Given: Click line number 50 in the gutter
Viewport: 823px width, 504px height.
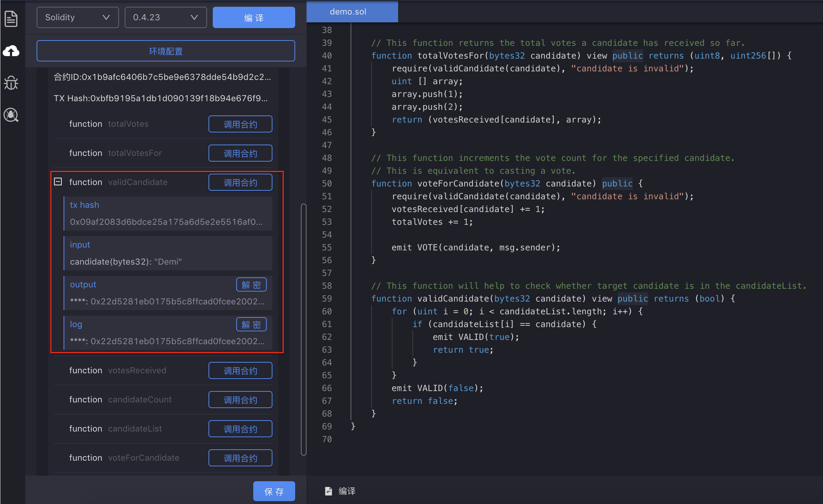Looking at the screenshot, I should pyautogui.click(x=327, y=184).
